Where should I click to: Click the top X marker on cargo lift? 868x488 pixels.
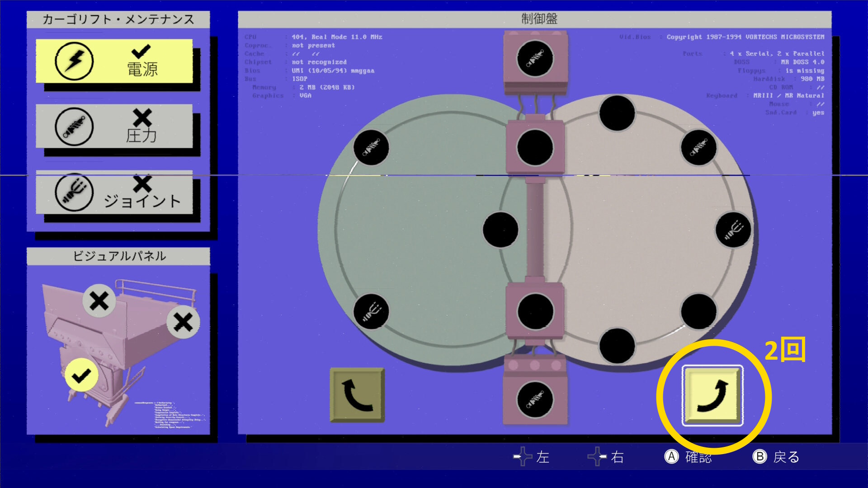click(x=99, y=301)
